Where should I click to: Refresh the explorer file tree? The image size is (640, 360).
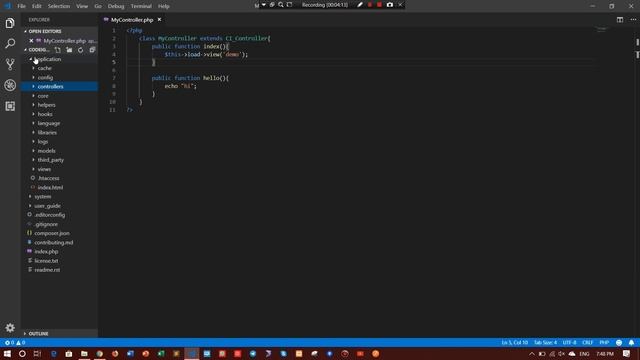[x=81, y=50]
